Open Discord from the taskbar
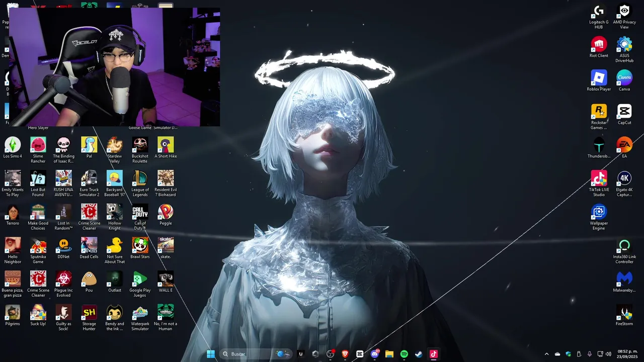This screenshot has width=644, height=362. [374, 354]
